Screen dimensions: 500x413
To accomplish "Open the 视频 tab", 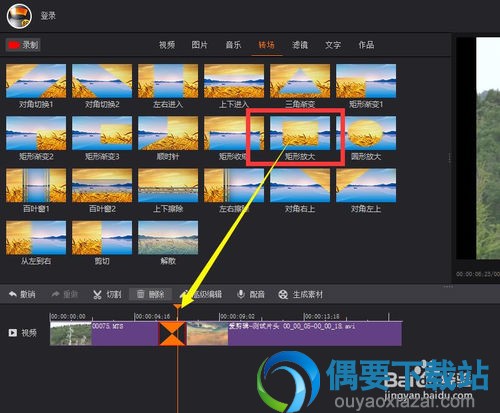I will pos(167,45).
